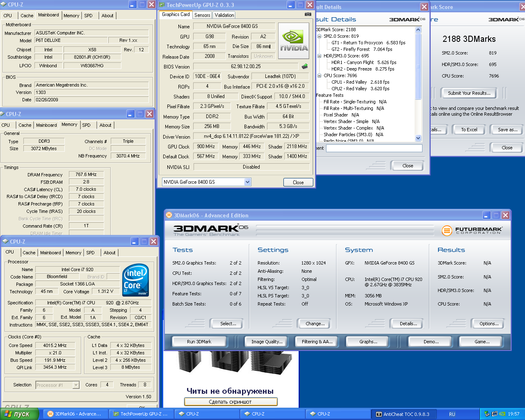Click the Safely Remove Hardware tray icon
525x420 pixels.
point(487,414)
